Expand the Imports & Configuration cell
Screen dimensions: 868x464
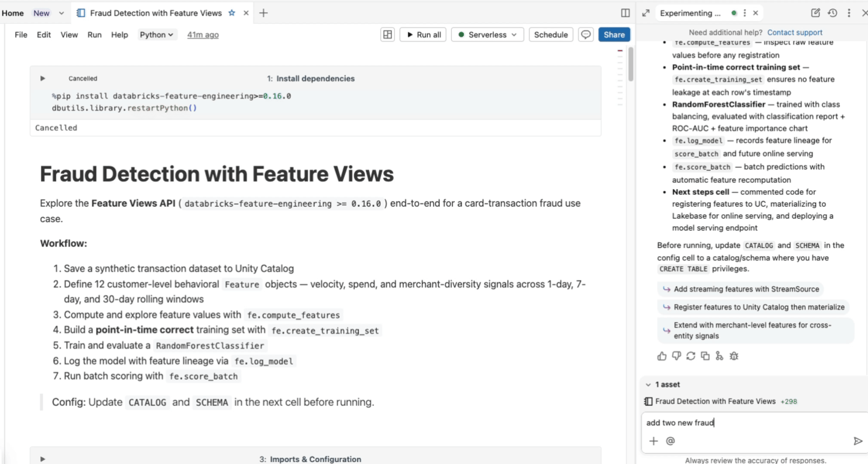43,459
